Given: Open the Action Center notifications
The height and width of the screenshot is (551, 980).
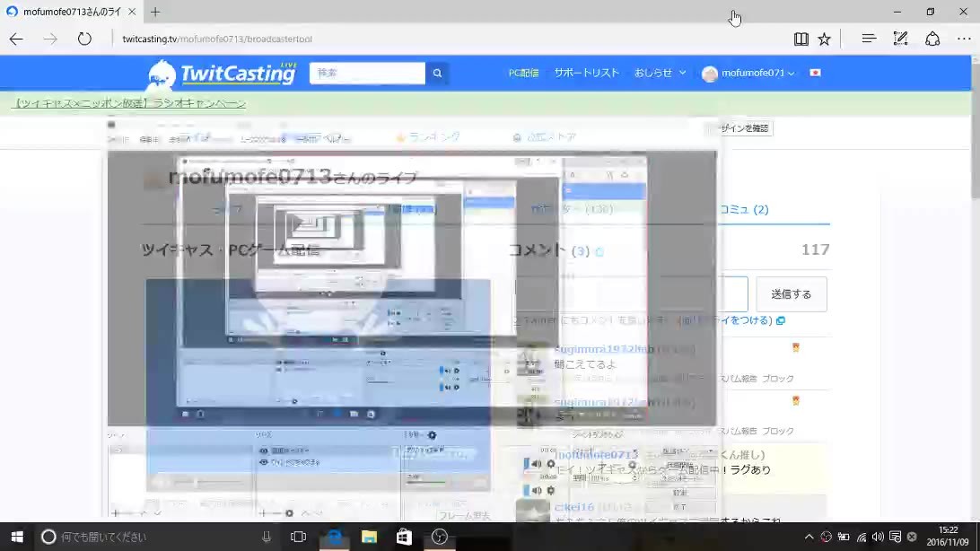Looking at the screenshot, I should click(895, 537).
